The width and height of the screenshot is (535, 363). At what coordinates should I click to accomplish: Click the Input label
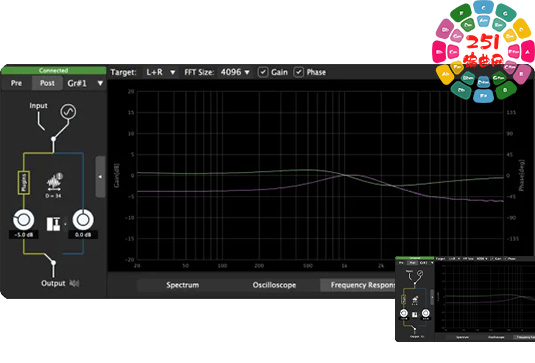38,106
